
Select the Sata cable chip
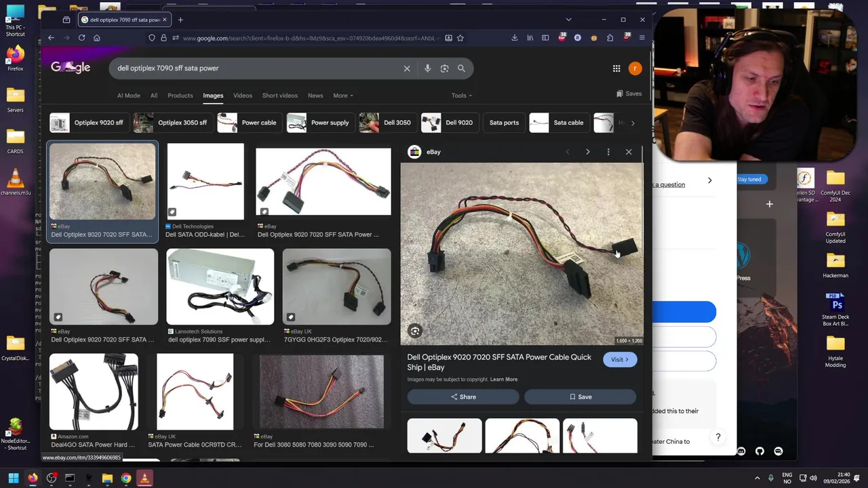click(x=558, y=123)
